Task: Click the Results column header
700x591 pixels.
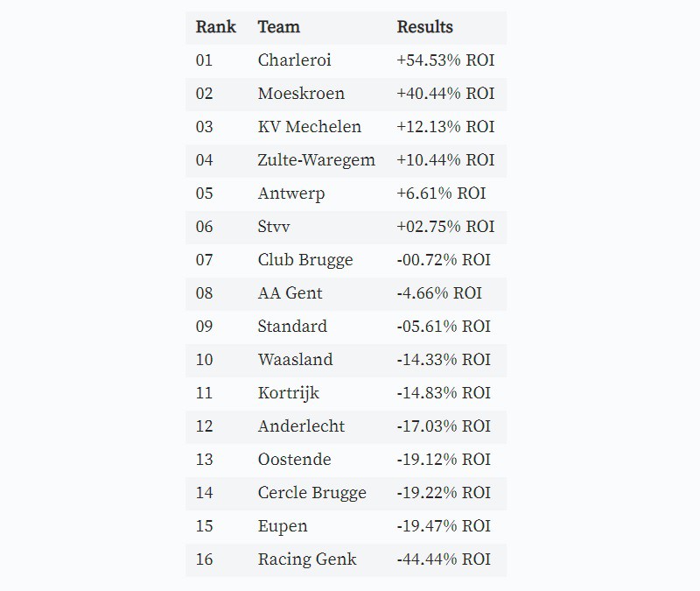Action: (424, 27)
